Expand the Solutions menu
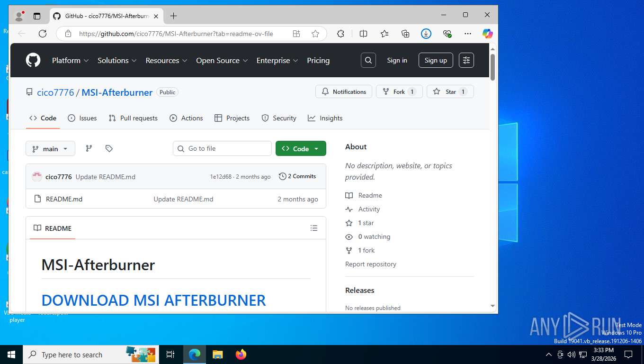The image size is (644, 364). (x=117, y=60)
